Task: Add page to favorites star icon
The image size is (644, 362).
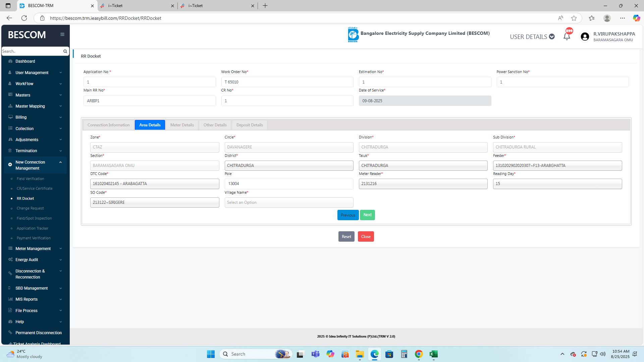Action: pos(574,18)
